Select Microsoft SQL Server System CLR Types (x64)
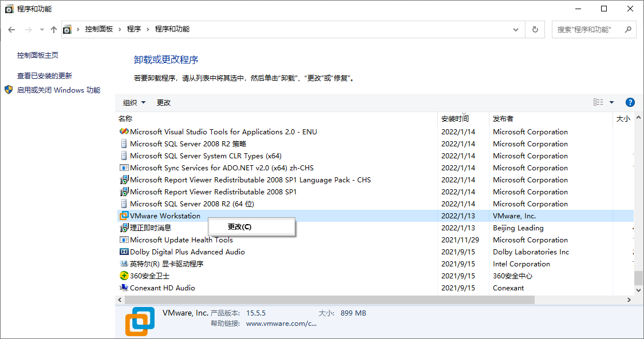 (206, 155)
